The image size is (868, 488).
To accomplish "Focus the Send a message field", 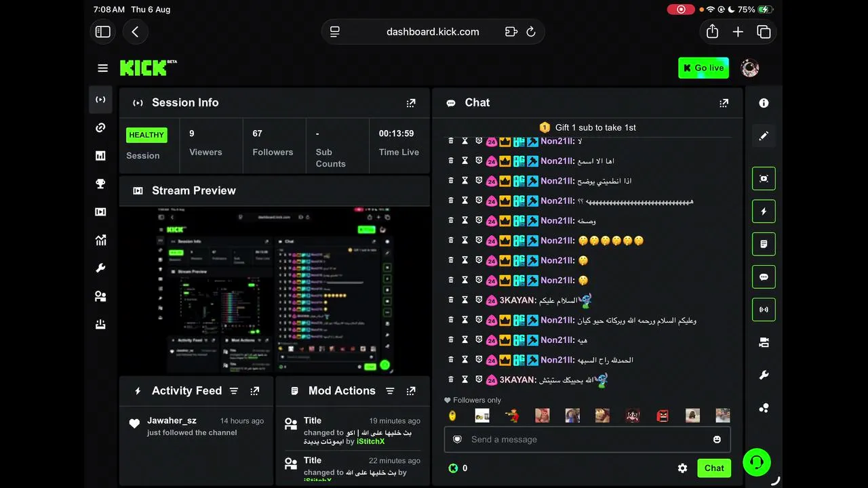I will pos(587,439).
